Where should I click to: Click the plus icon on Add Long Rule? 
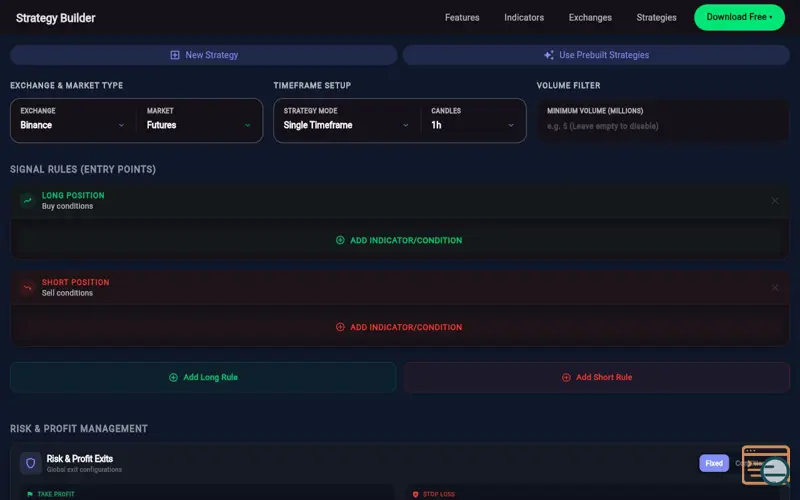point(173,378)
